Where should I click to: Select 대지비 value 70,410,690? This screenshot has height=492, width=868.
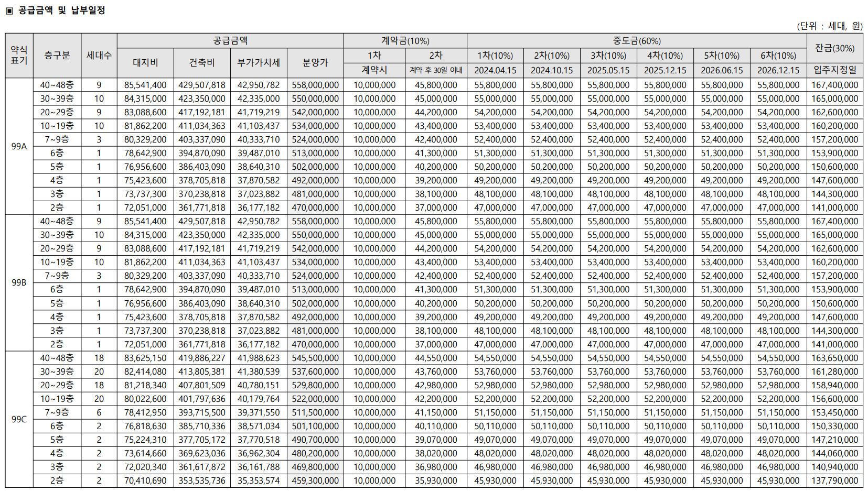tap(145, 480)
